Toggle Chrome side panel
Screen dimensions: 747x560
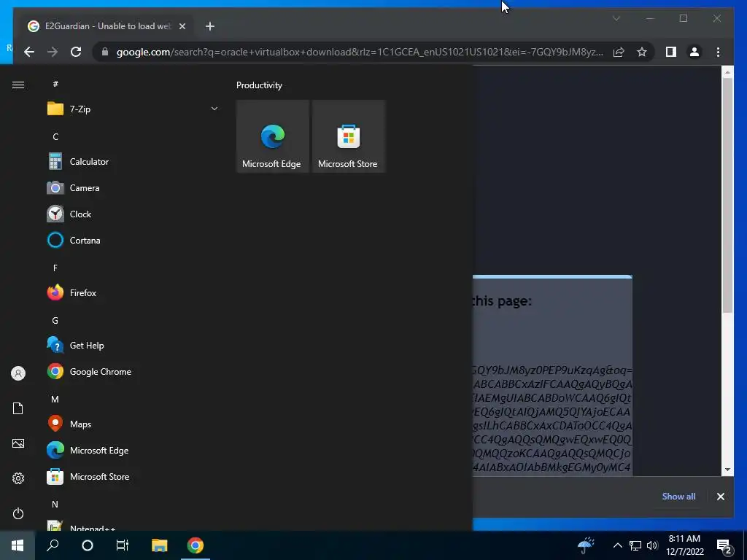(671, 52)
